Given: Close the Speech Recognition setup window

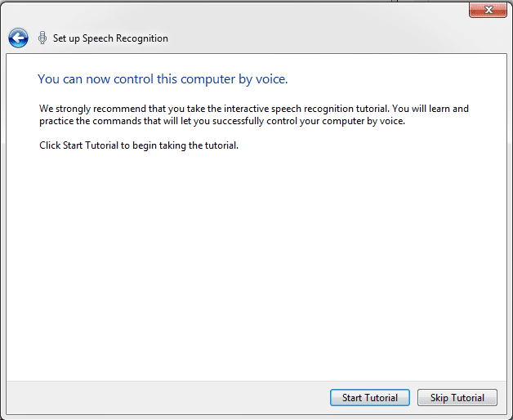Looking at the screenshot, I should (x=488, y=10).
